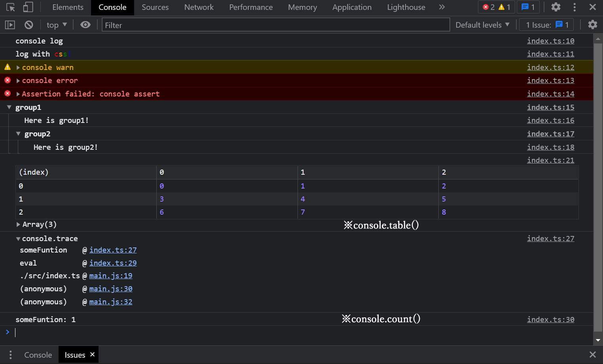
Task: Close the Issues drawer tab
Action: point(92,355)
